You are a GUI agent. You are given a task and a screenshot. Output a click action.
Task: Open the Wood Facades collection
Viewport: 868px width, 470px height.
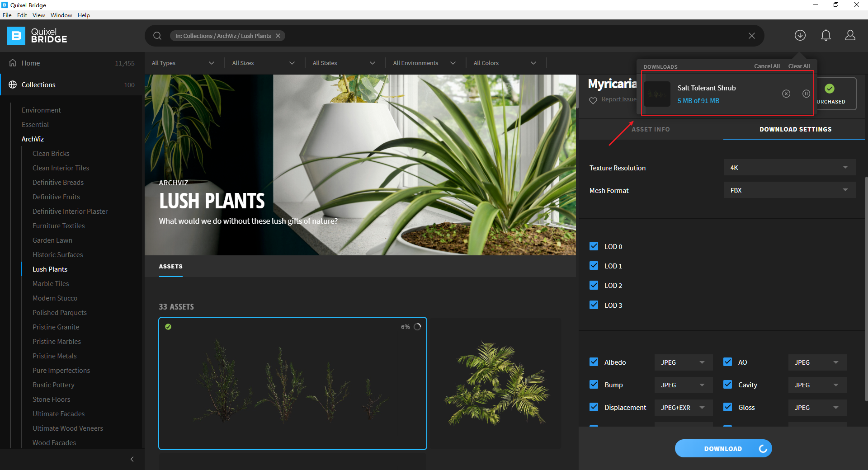[54, 443]
